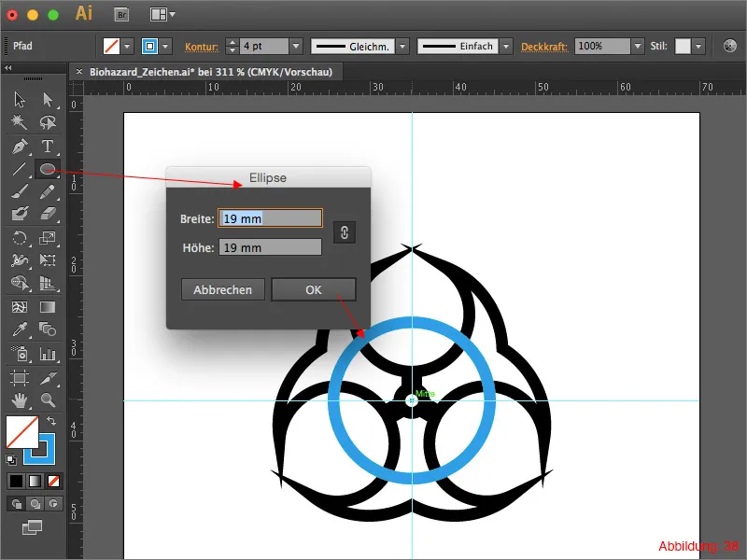Select the Magic Wand tool
747x560 pixels.
(20, 122)
